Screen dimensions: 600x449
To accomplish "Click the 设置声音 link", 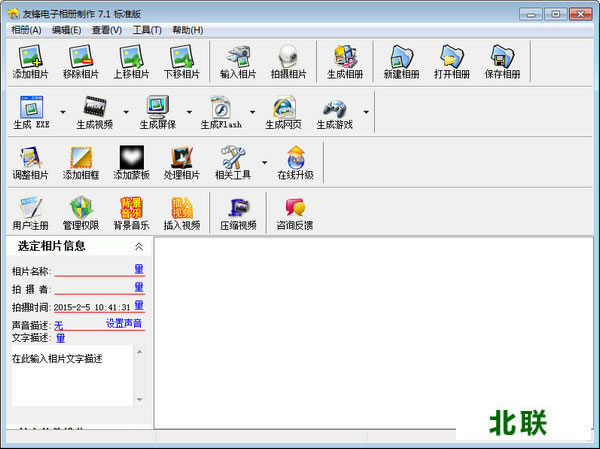I will (x=124, y=324).
